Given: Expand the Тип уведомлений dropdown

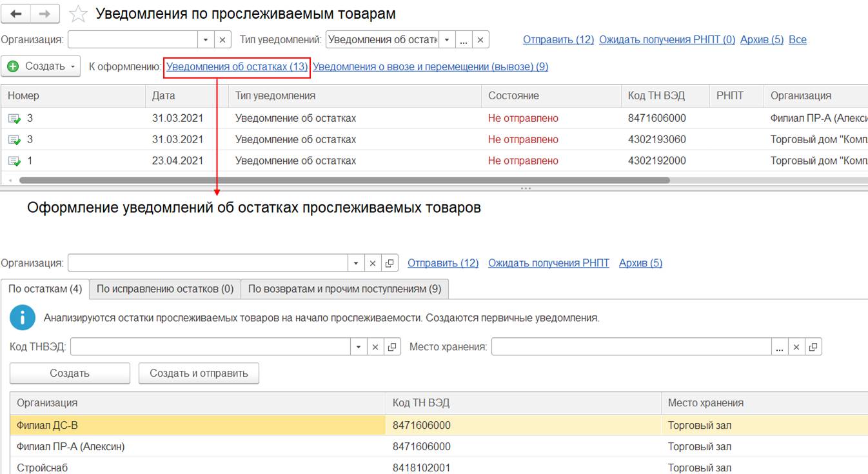Looking at the screenshot, I should pyautogui.click(x=446, y=40).
